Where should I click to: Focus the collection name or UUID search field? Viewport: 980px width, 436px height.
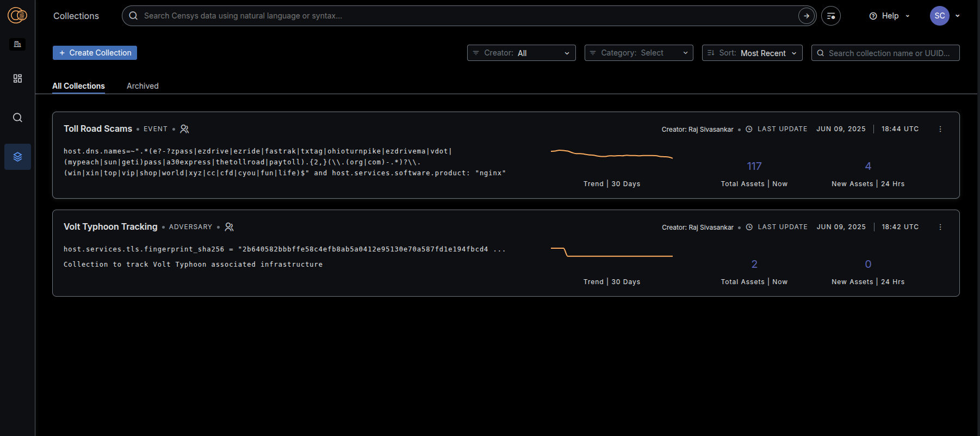tap(889, 53)
